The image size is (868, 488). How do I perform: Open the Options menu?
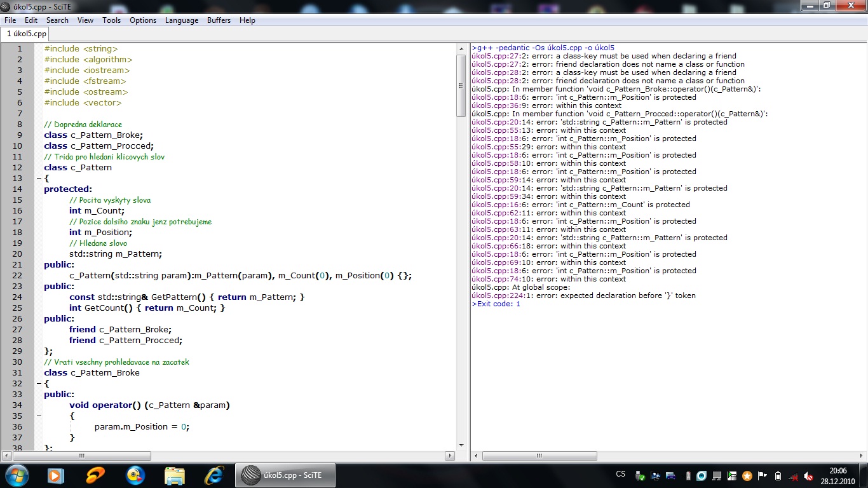click(x=143, y=20)
